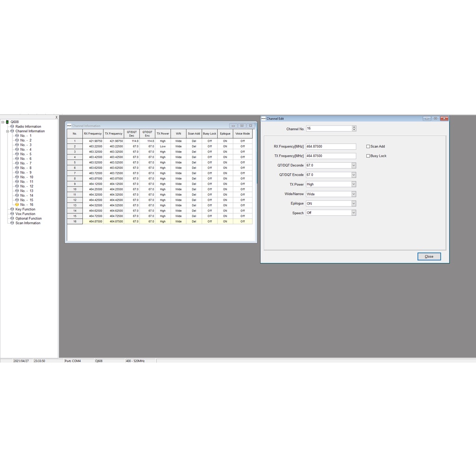Click date 2021/04/27 in status bar
This screenshot has height=476, width=476.
(21, 361)
